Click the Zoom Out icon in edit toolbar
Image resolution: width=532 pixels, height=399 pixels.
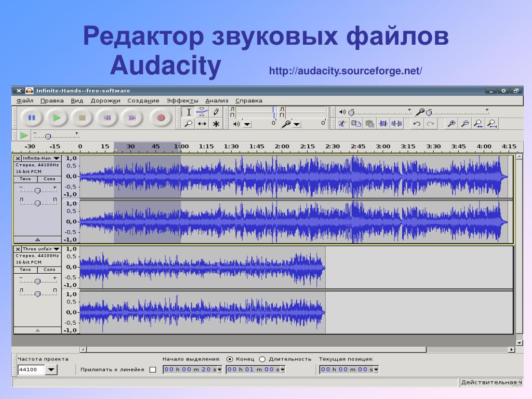pyautogui.click(x=465, y=124)
